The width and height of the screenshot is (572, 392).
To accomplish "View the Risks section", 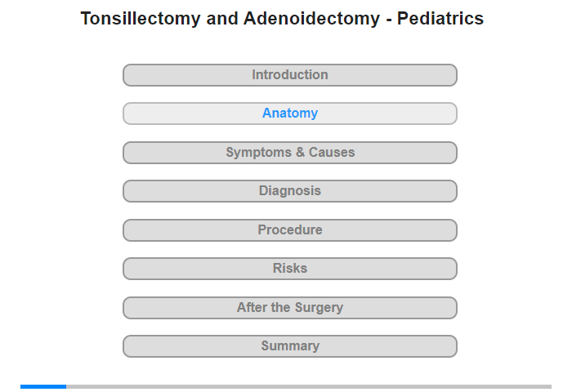I will [289, 269].
